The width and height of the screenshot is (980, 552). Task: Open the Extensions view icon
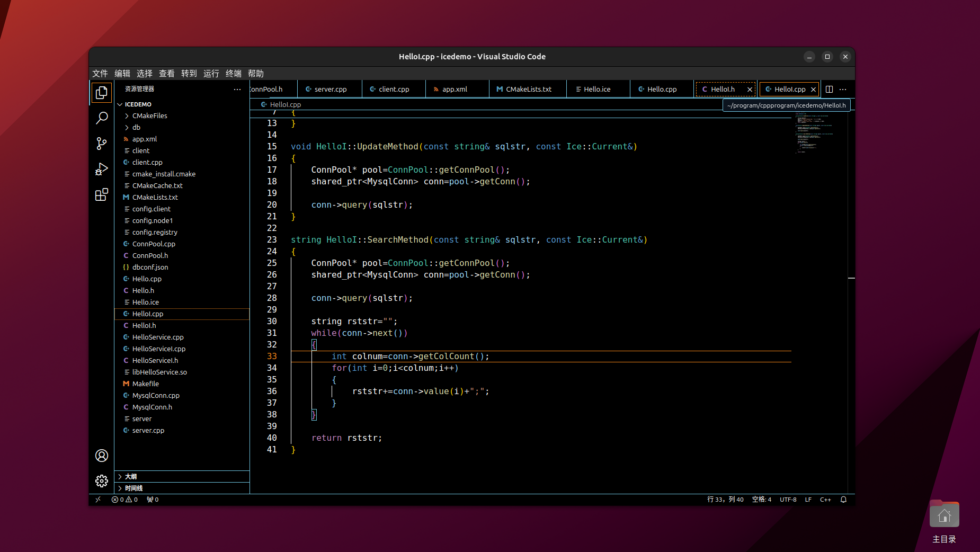coord(102,194)
